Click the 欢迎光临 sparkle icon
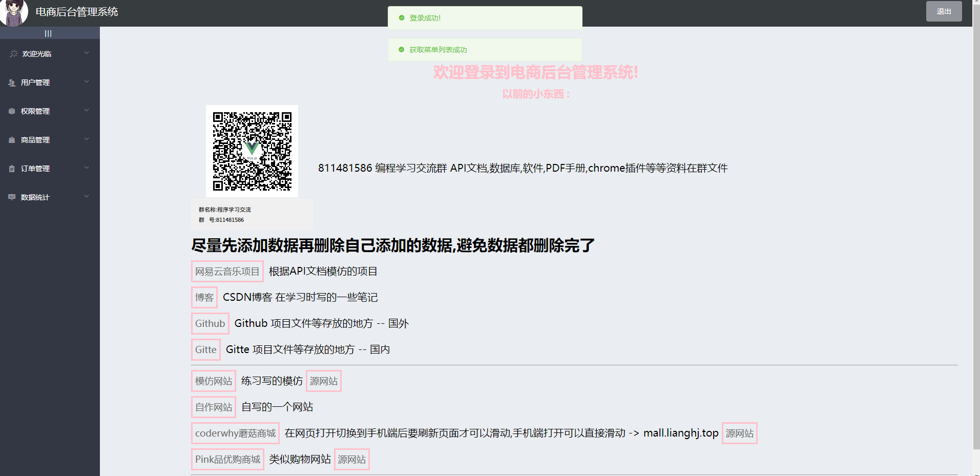 14,53
